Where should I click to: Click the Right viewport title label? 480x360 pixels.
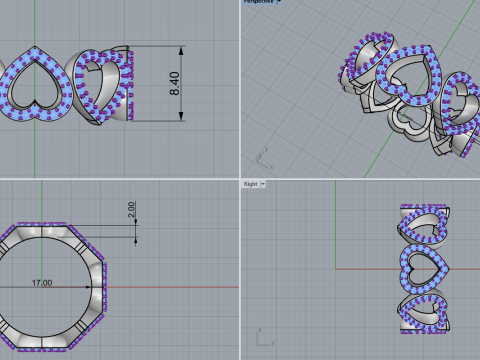tap(250, 184)
